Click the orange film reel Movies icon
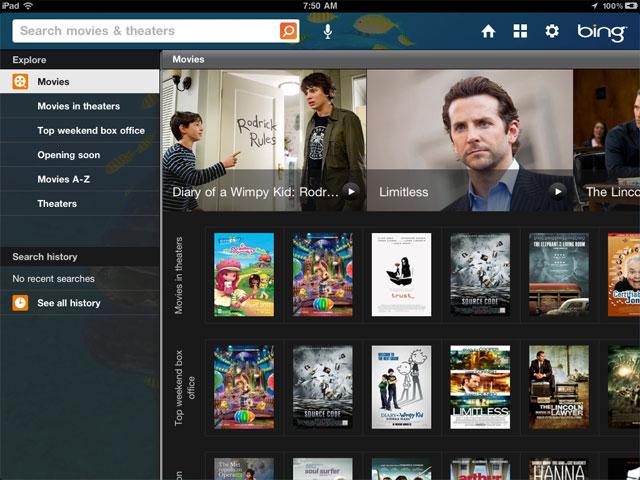The width and height of the screenshot is (640, 480). (20, 82)
